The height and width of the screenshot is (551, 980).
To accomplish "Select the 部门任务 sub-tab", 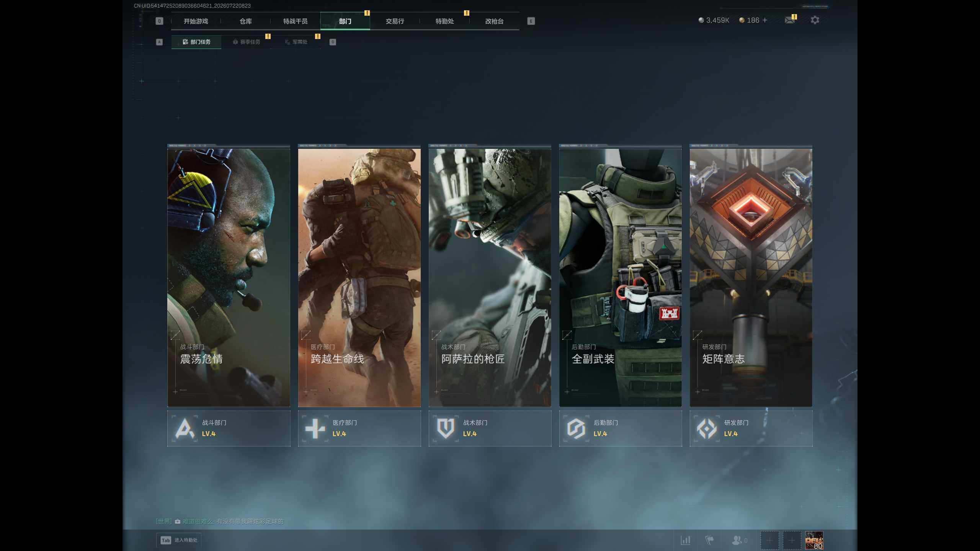I will pyautogui.click(x=196, y=42).
